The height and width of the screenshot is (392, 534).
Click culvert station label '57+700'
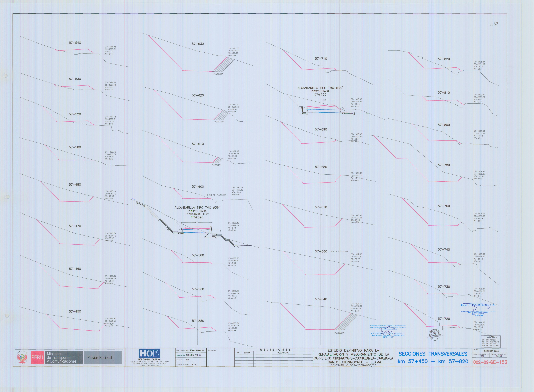click(320, 94)
